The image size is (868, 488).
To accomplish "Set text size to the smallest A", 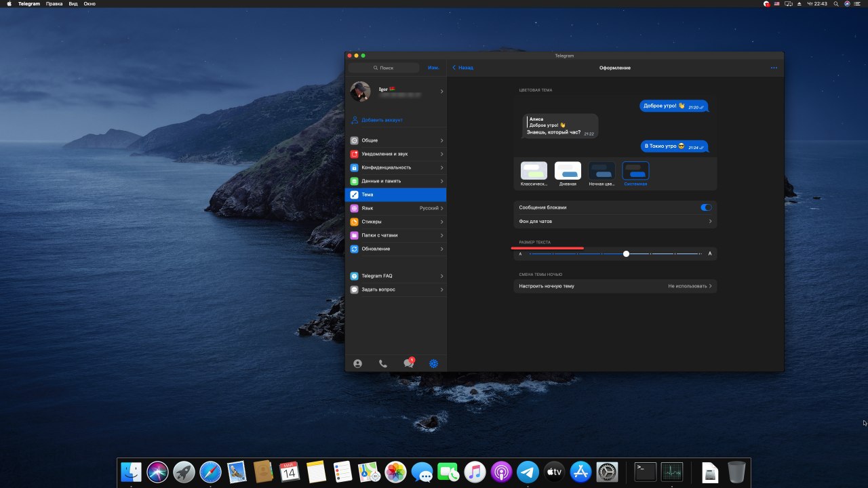I will coord(520,254).
